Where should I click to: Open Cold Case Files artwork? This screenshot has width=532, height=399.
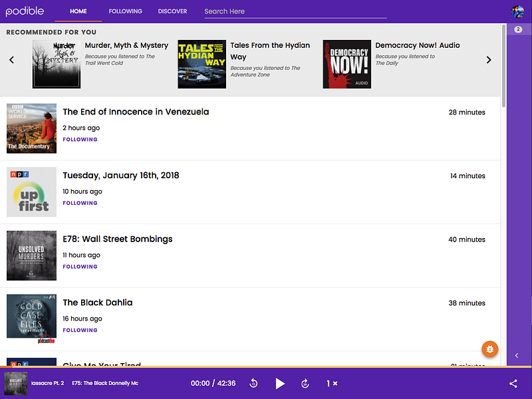pyautogui.click(x=31, y=319)
